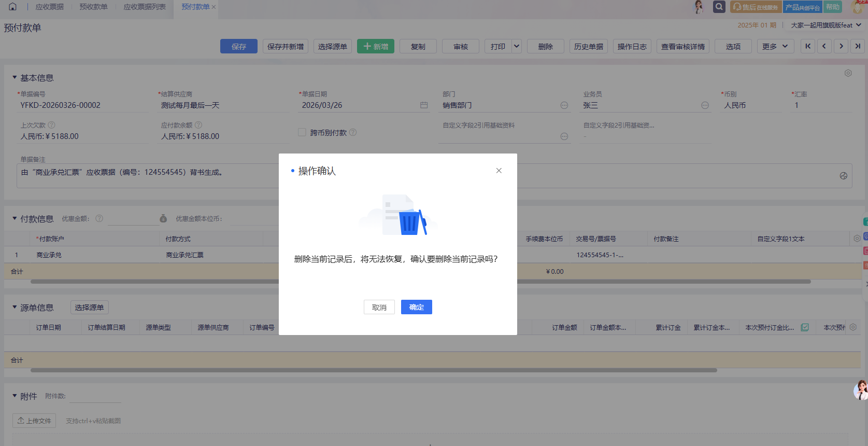Go to next record arrow
The width and height of the screenshot is (868, 446).
pos(841,46)
